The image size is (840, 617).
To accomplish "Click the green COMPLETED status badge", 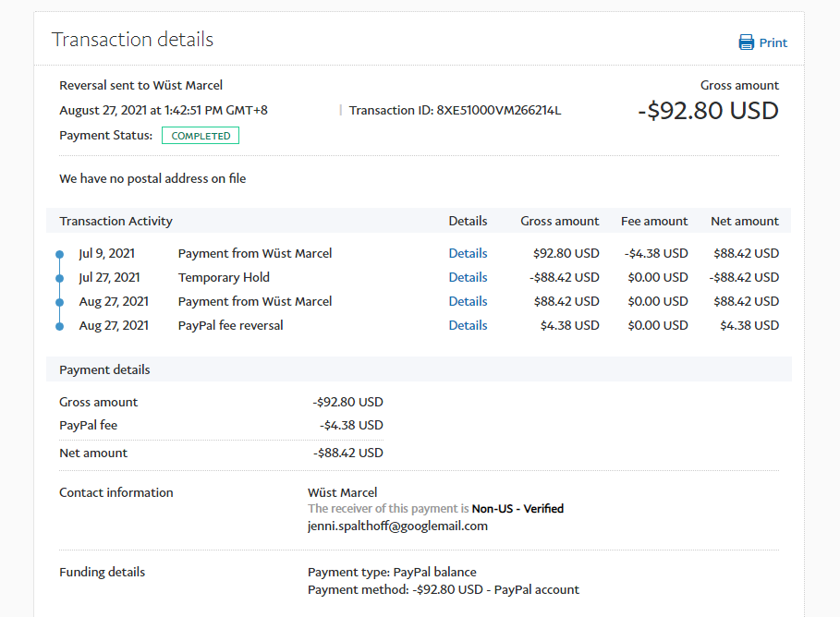I will (x=201, y=136).
